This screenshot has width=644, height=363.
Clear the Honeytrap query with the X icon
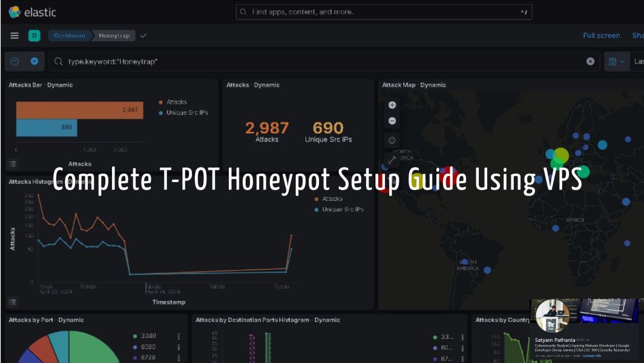click(x=591, y=61)
